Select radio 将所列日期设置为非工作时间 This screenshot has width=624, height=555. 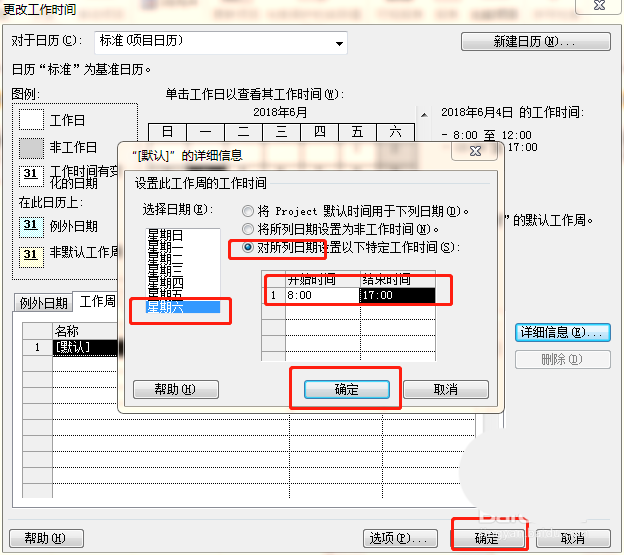pyautogui.click(x=248, y=230)
